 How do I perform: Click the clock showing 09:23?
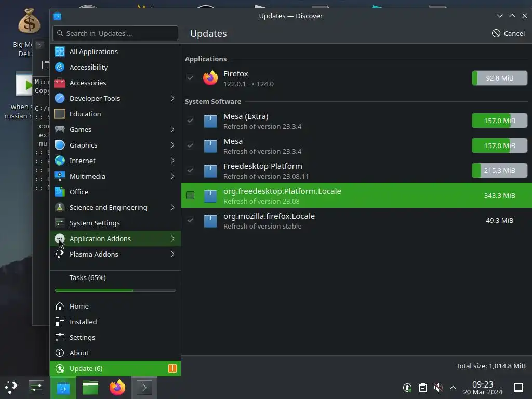tap(483, 388)
